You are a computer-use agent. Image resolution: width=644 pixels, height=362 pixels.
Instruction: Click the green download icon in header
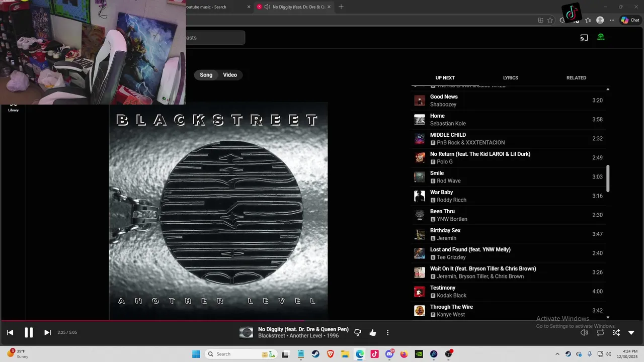point(601,37)
